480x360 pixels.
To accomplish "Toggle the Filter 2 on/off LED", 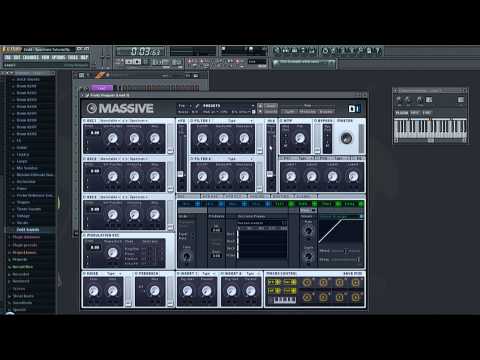I will click(192, 159).
